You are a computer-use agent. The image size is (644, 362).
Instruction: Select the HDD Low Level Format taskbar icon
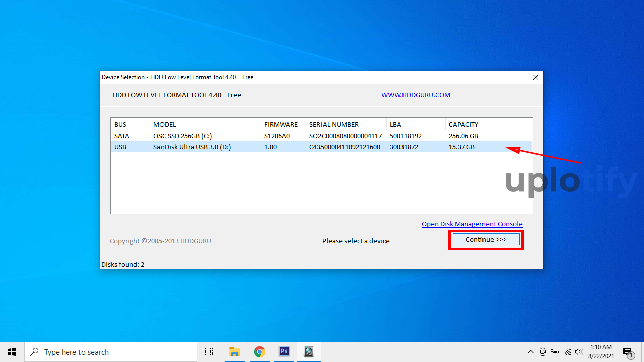click(x=308, y=352)
